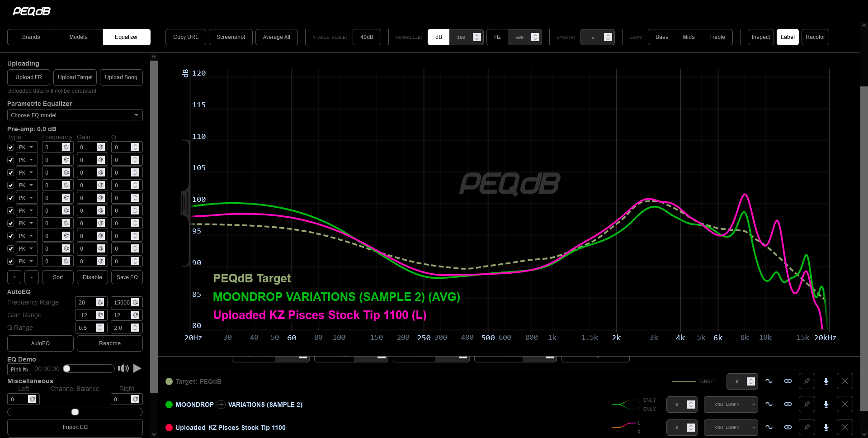Open the Choose EQ model dropdown

click(x=75, y=115)
